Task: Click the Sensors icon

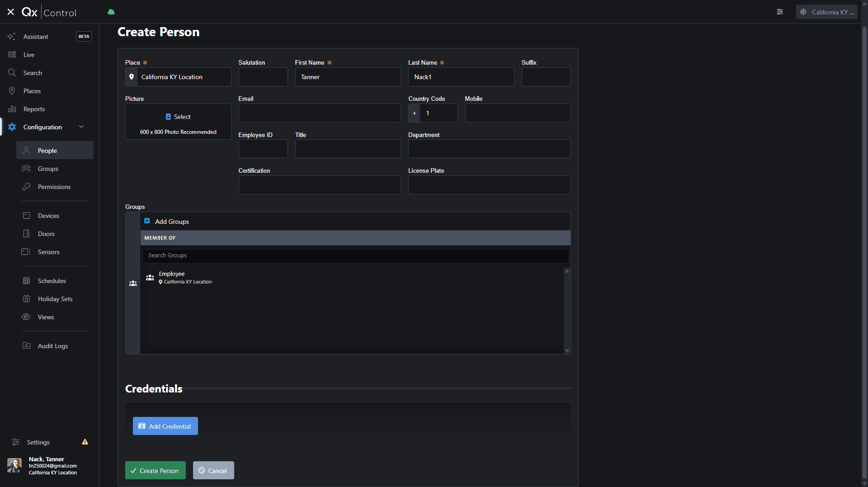Action: [x=26, y=252]
